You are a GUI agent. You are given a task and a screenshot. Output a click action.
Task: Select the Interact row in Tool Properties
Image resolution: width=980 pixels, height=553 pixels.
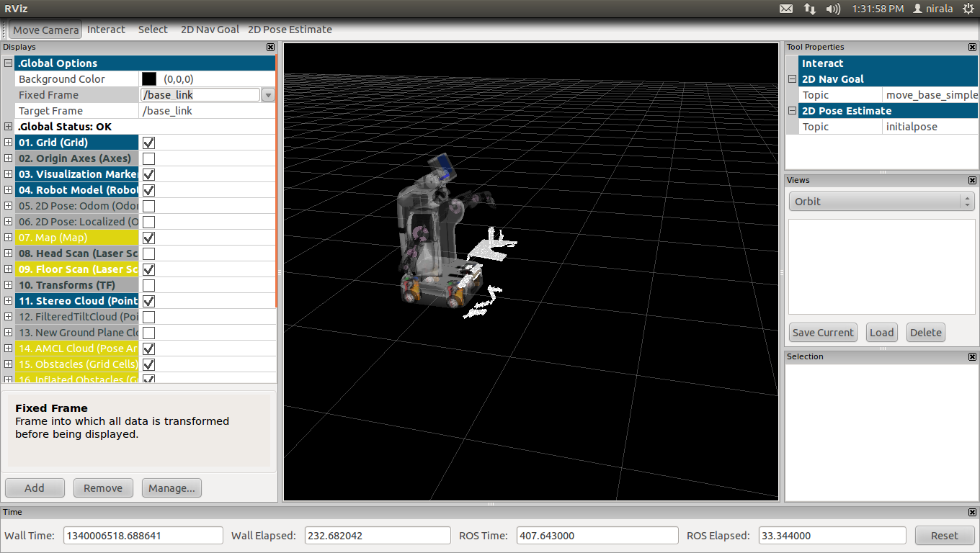point(888,63)
